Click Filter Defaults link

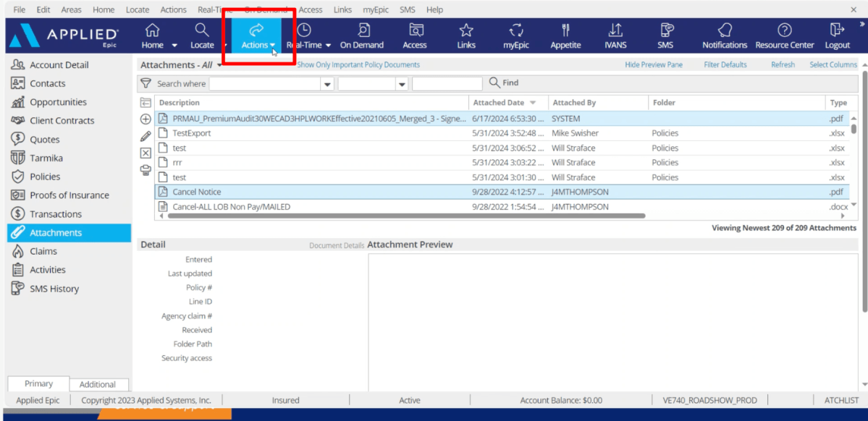[x=725, y=64]
